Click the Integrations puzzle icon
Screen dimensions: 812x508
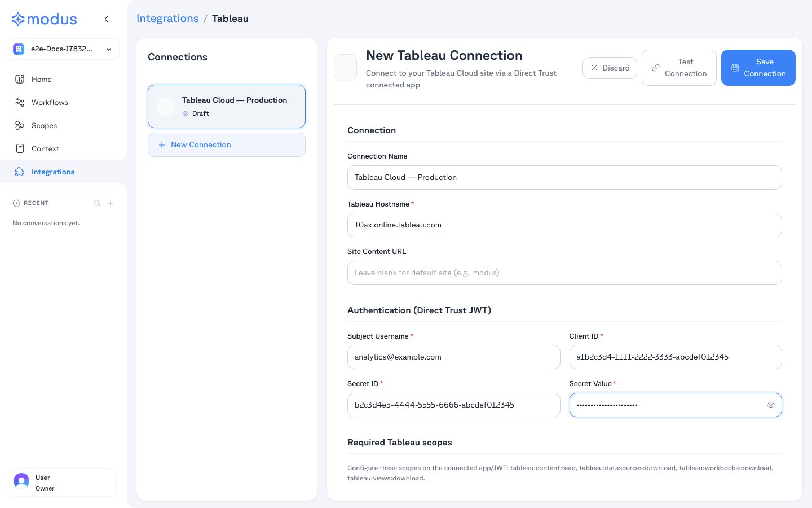(20, 172)
